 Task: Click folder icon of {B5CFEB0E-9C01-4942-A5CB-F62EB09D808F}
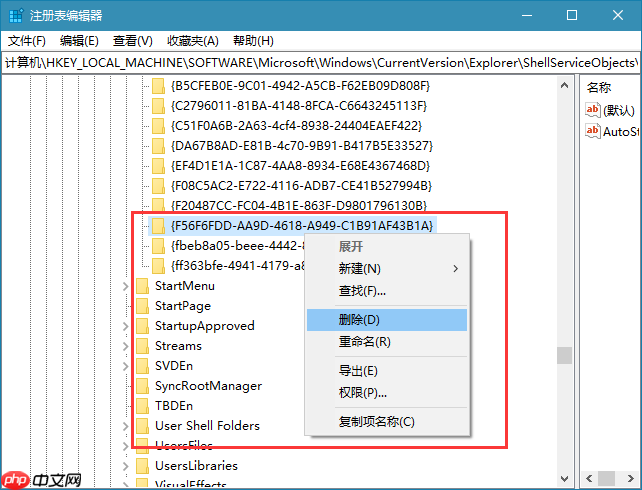pyautogui.click(x=158, y=86)
